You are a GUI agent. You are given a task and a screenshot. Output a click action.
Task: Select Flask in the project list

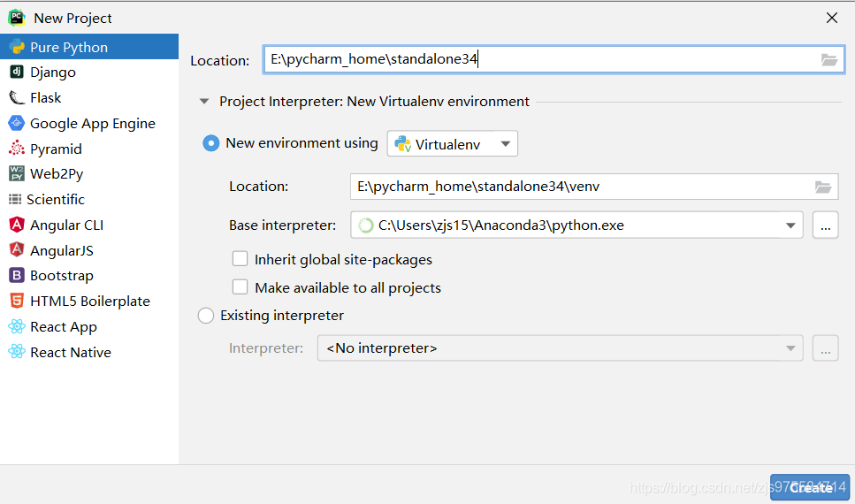89,97
